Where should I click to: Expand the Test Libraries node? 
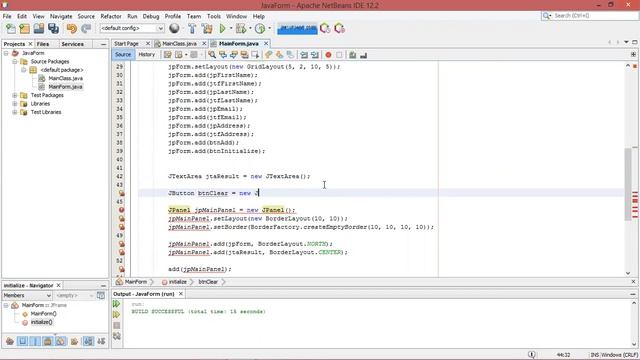click(15, 112)
